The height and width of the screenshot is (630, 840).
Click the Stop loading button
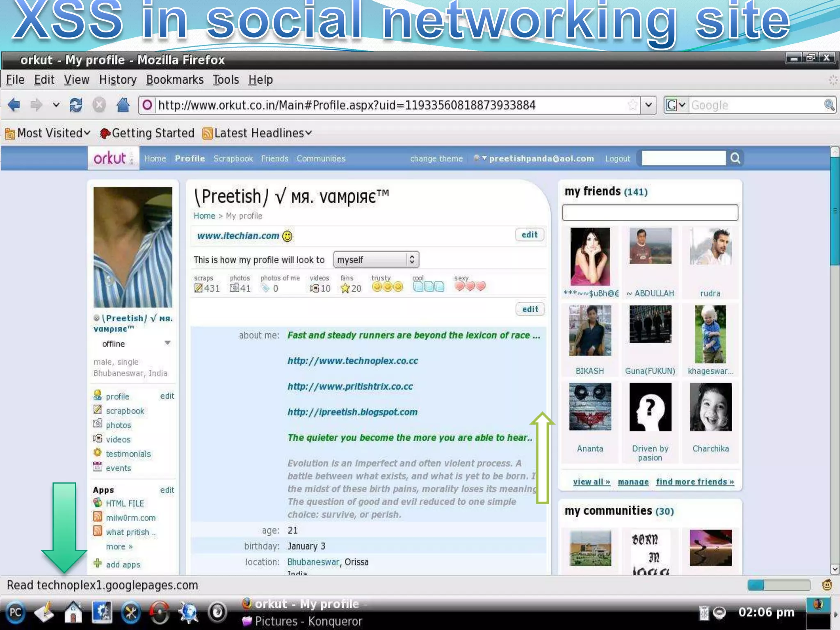point(99,105)
